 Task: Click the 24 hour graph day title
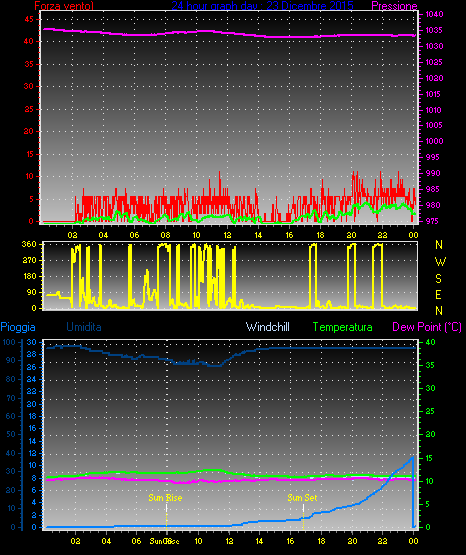click(x=262, y=6)
